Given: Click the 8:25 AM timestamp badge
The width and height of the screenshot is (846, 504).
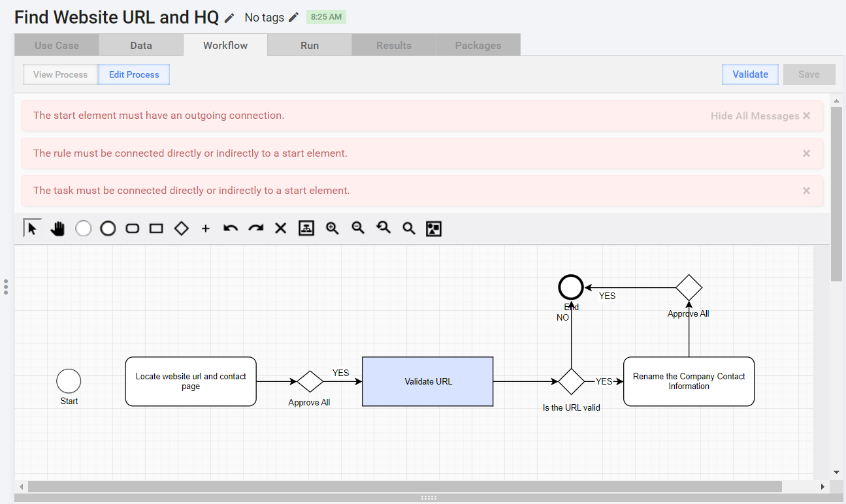Looking at the screenshot, I should (326, 17).
